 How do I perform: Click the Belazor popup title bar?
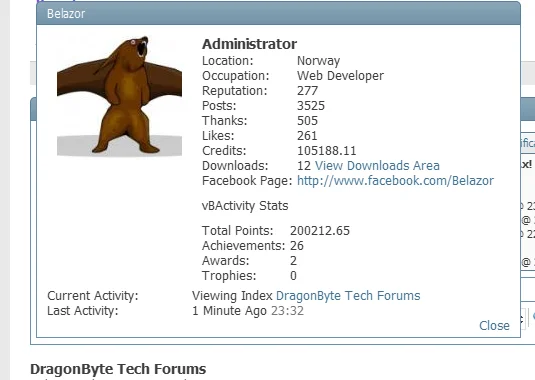pos(278,14)
